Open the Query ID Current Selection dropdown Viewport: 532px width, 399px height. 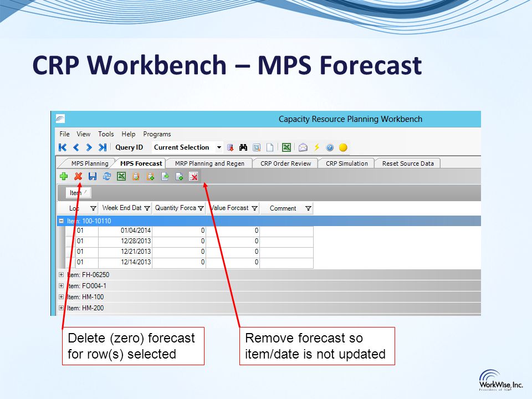coord(219,147)
